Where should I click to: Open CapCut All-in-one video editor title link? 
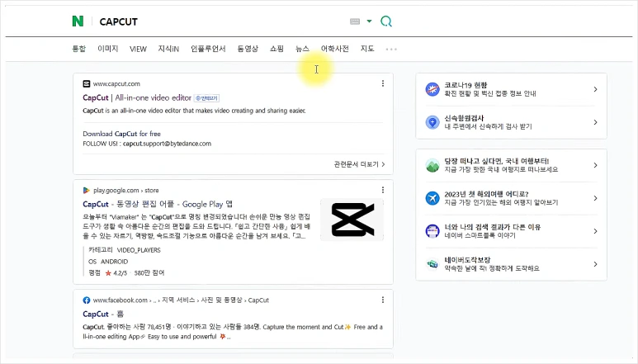(x=137, y=97)
